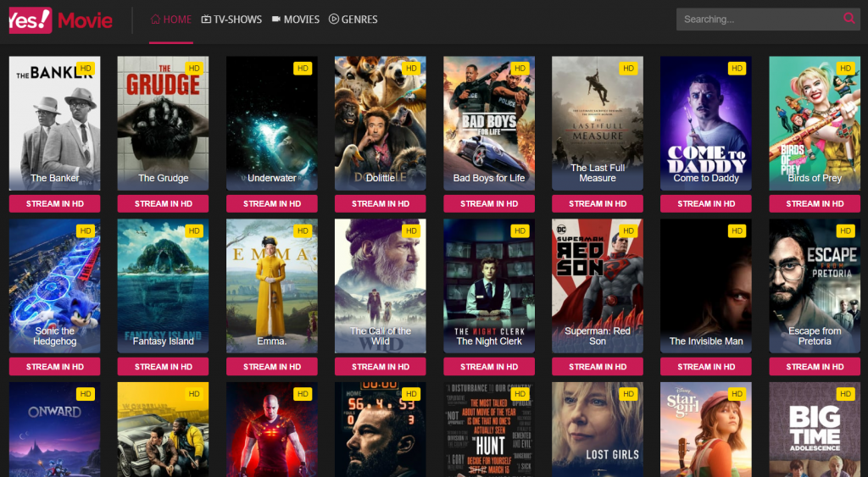Stream Come to Daddy in HD
The width and height of the screenshot is (868, 477).
tap(706, 203)
